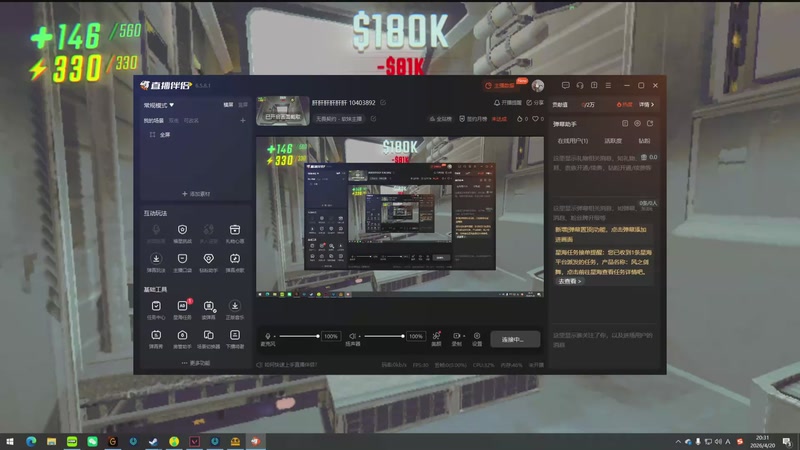The height and width of the screenshot is (450, 800).
Task: Click the 开播提醒 bell reminder
Action: coord(507,103)
